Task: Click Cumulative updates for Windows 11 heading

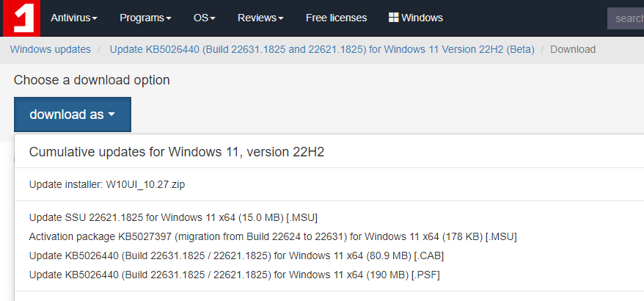Action: tap(177, 152)
